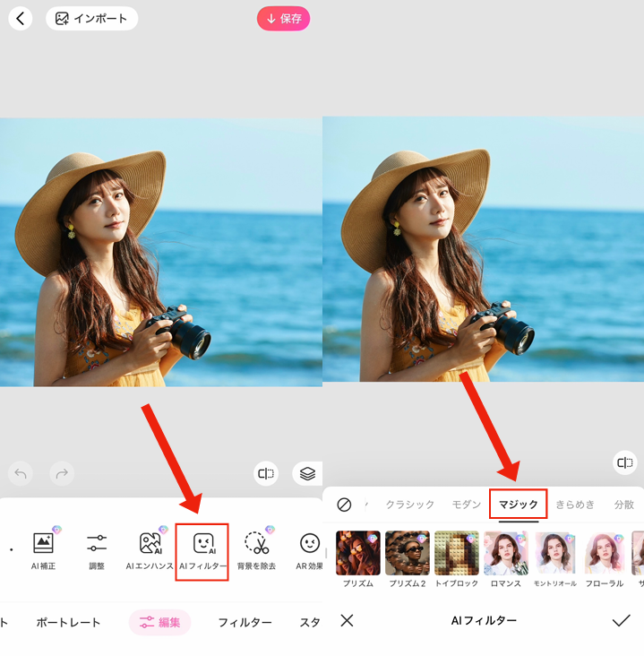Apply the プリズム2 filter thumbnail
The image size is (644, 656).
tap(408, 553)
